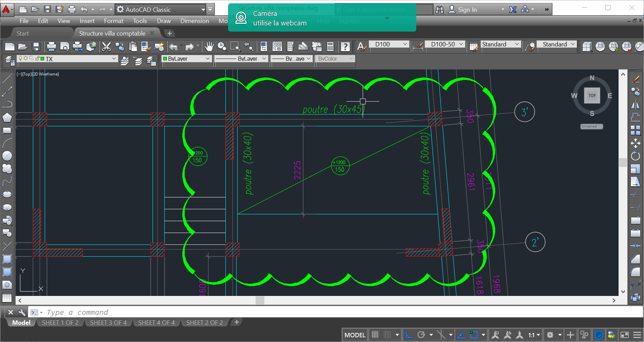Click the Zoom Previous icon
Screen dimensions: 644x342
coord(248,46)
